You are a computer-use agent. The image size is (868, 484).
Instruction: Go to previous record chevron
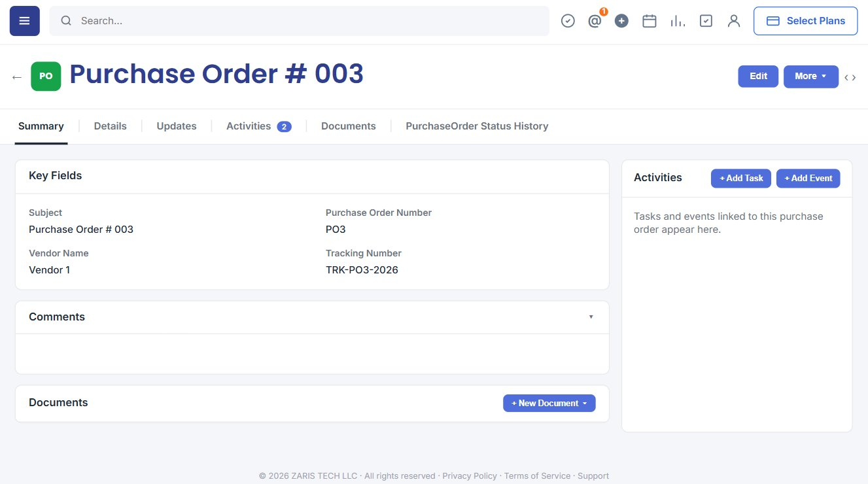tap(846, 77)
